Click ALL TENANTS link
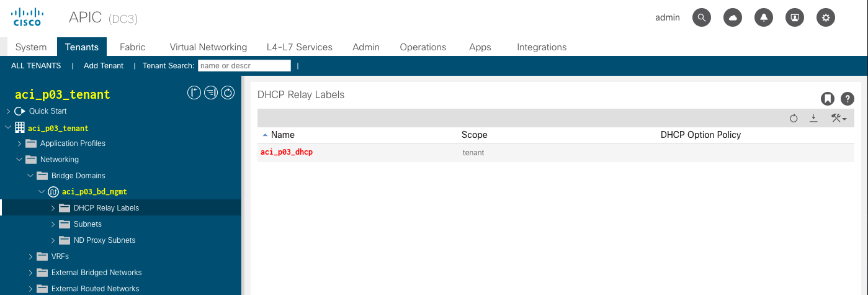This screenshot has width=868, height=295. (x=36, y=66)
